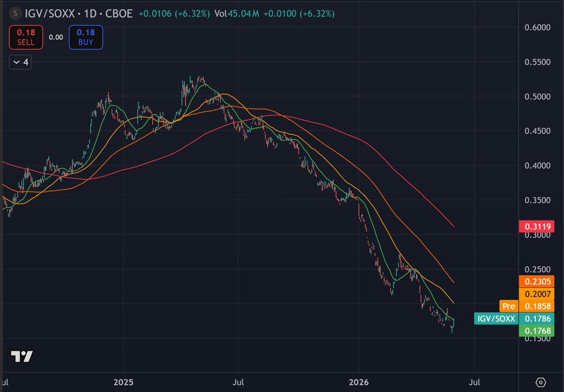564x392 pixels.
Task: Click the 0.00 spread value
Action: pos(56,38)
